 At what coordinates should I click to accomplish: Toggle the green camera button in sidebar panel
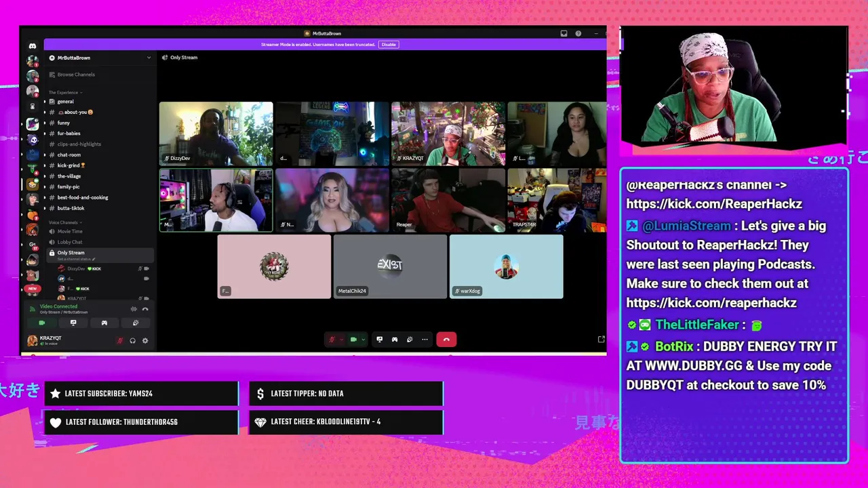pos(42,323)
